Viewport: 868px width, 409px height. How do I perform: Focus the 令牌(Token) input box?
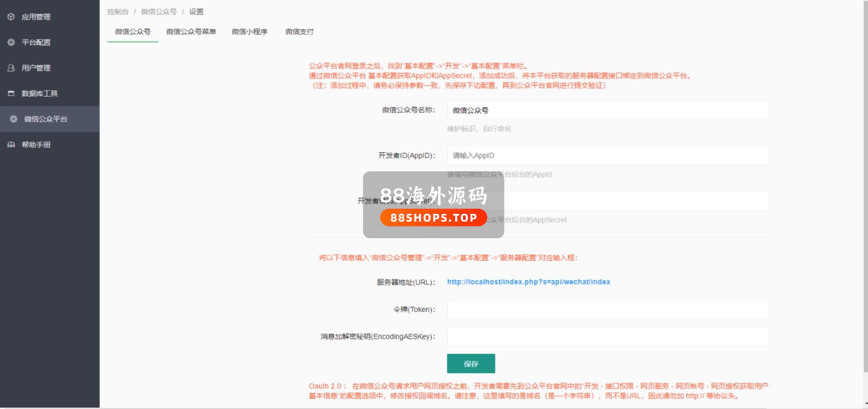(608, 309)
